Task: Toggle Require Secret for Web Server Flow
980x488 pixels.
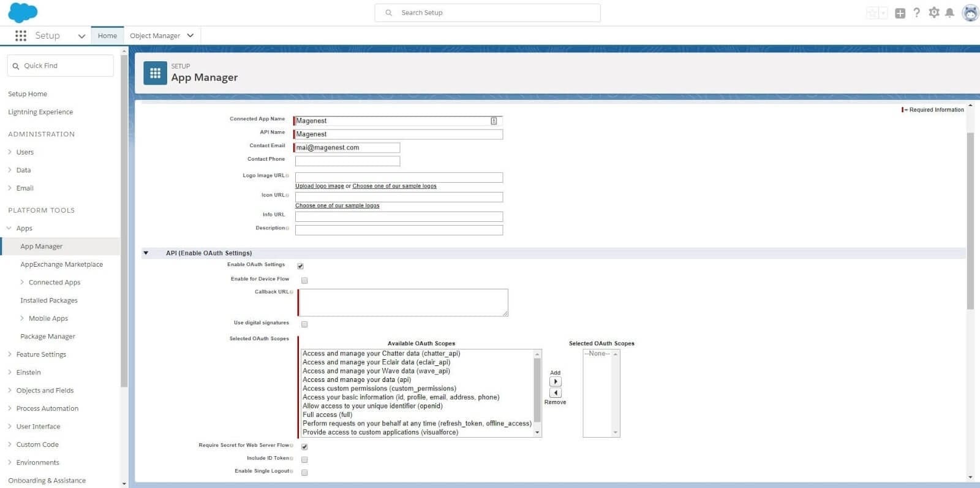Action: pos(304,447)
